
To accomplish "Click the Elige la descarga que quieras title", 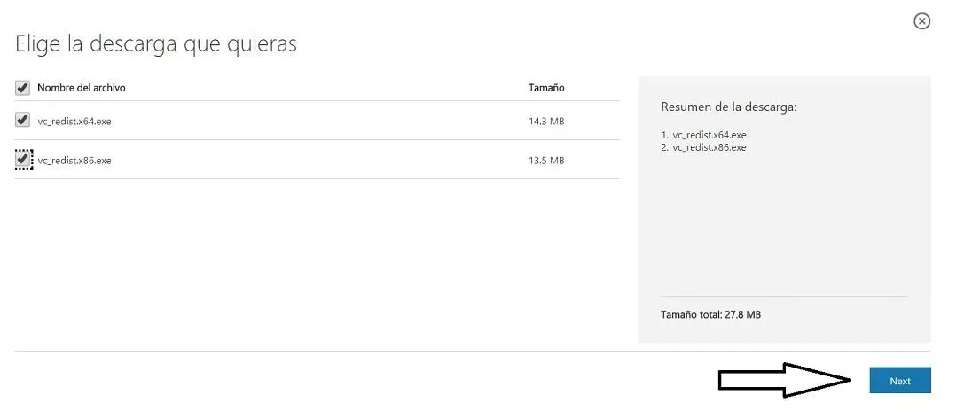I will [155, 44].
